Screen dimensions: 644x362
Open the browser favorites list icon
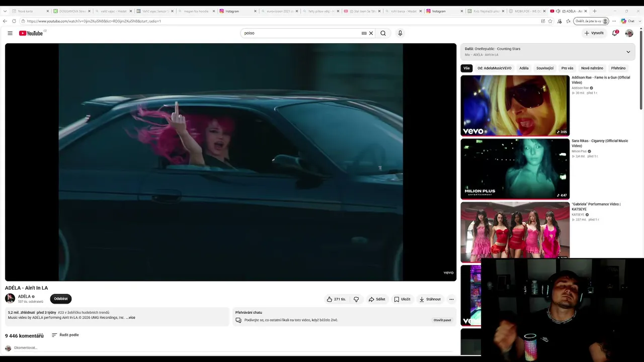(568, 21)
